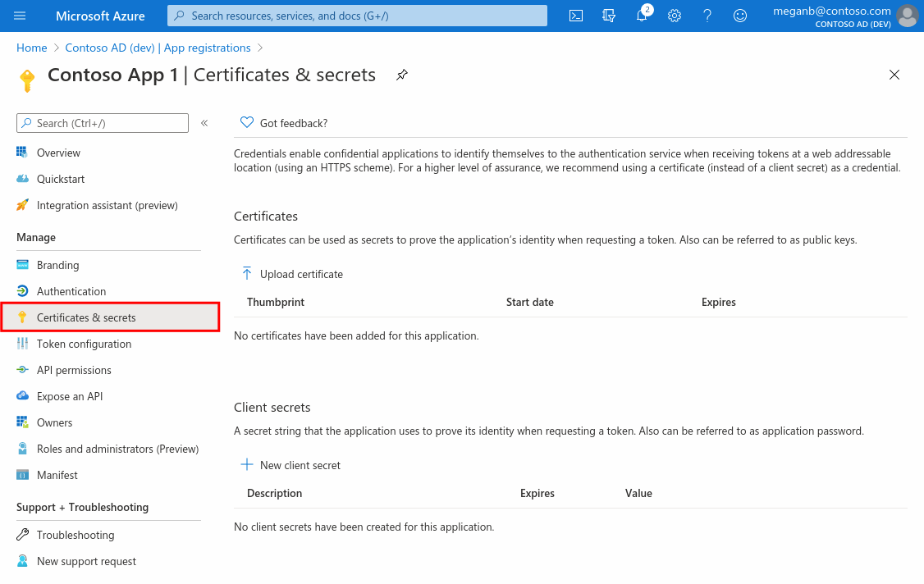Open the Notifications bell

pyautogui.click(x=641, y=16)
